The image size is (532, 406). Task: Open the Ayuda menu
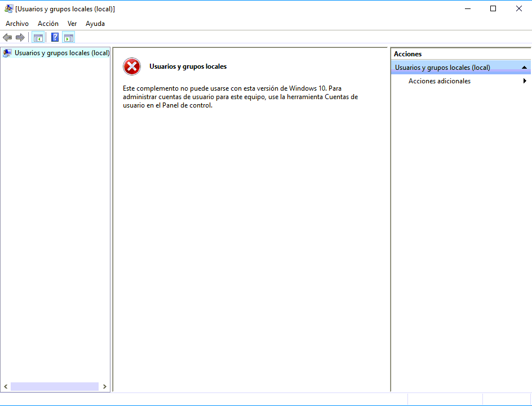click(95, 24)
